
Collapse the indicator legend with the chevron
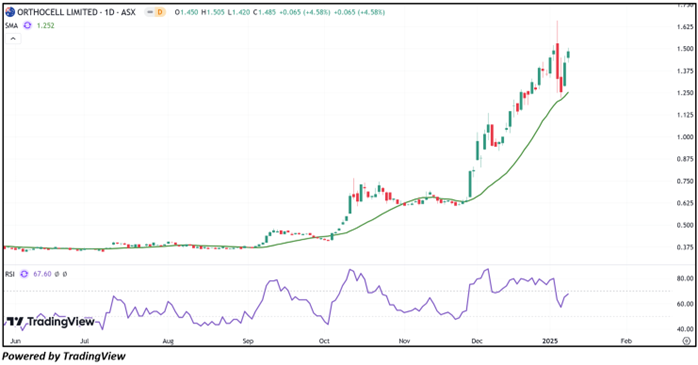coord(13,39)
